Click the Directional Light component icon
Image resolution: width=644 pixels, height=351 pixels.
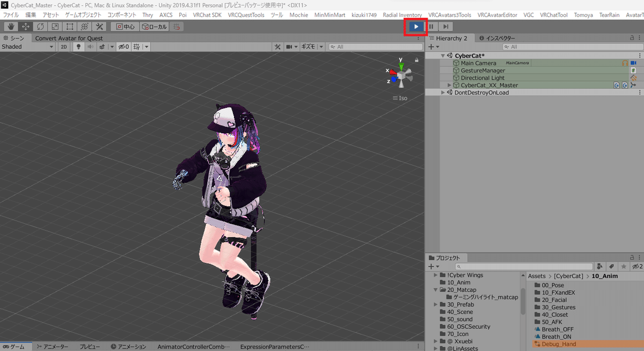[633, 78]
